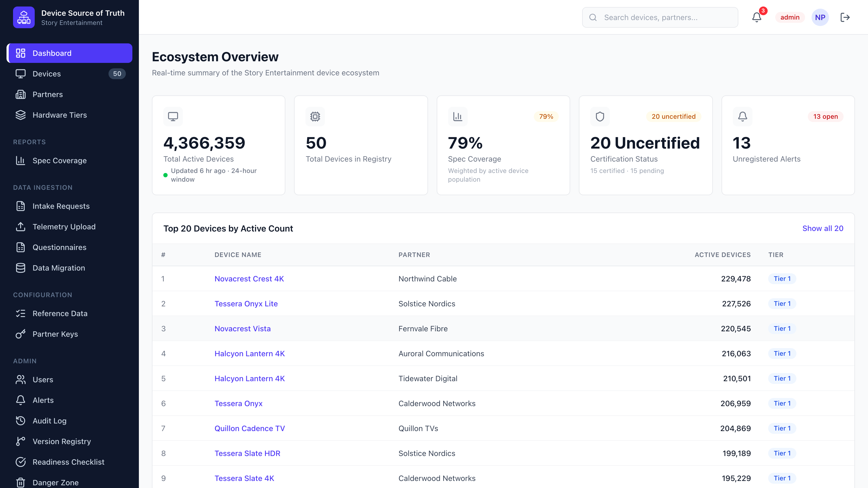
Task: Click the 13 open badge
Action: click(x=825, y=117)
